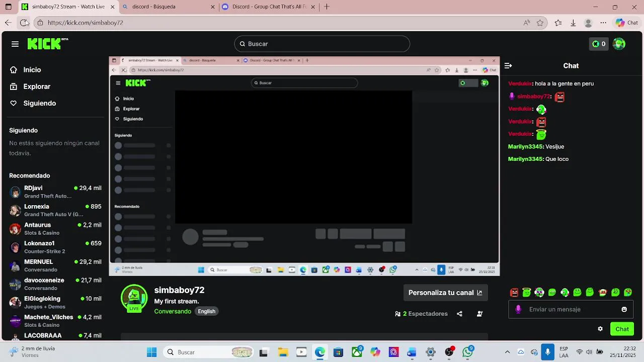This screenshot has width=644, height=362.
Task: Click the Kick logo
Action: point(47,44)
